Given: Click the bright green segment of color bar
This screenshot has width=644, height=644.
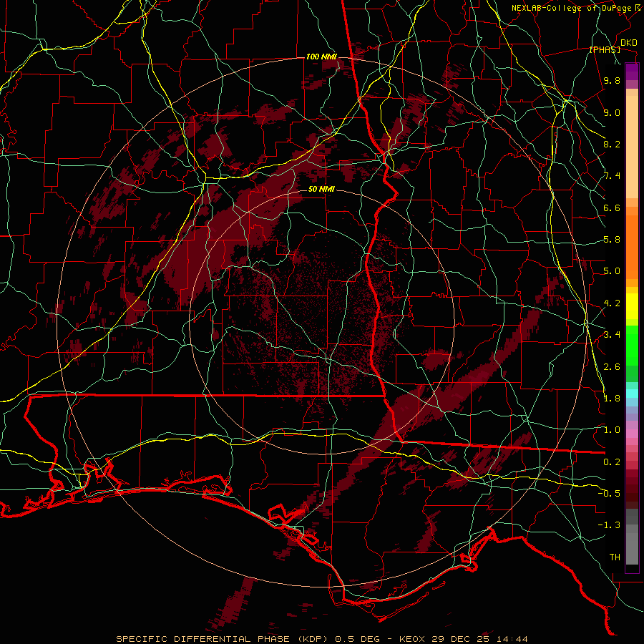Looking at the screenshot, I should (632, 344).
